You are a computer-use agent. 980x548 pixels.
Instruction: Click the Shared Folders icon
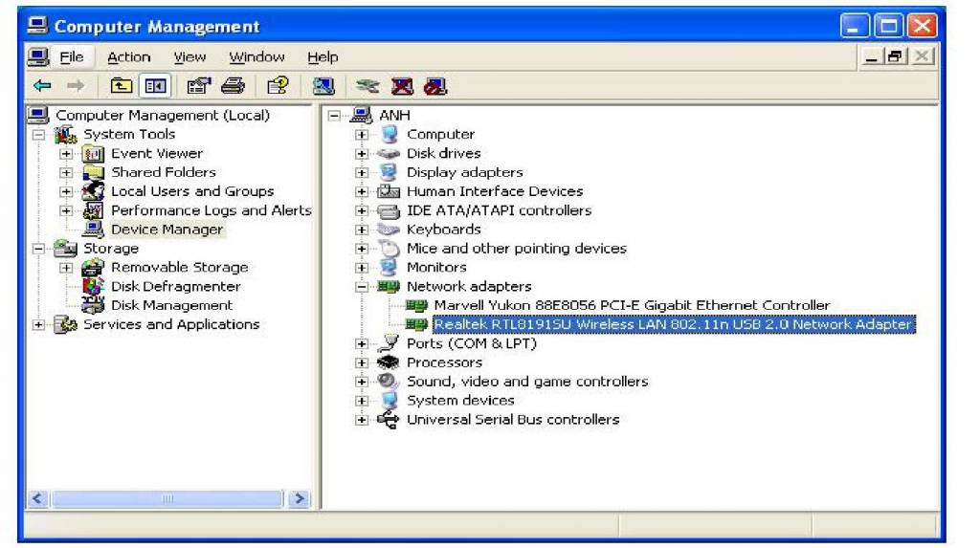(93, 172)
